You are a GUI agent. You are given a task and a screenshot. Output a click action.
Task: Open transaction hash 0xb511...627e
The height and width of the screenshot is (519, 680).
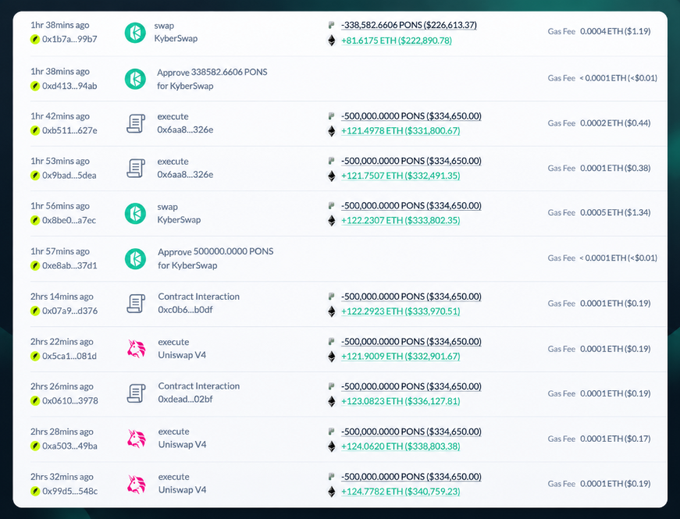tap(70, 131)
